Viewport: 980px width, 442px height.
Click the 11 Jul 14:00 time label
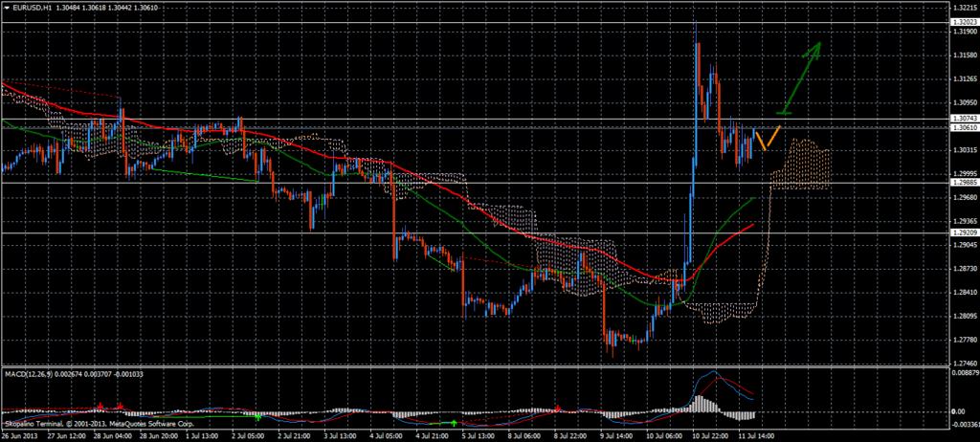click(756, 436)
